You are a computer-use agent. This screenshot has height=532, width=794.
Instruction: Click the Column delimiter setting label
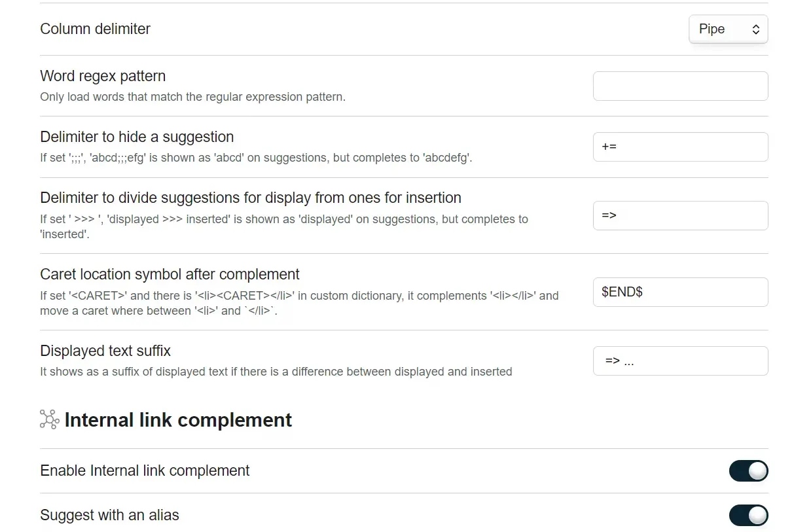point(96,29)
